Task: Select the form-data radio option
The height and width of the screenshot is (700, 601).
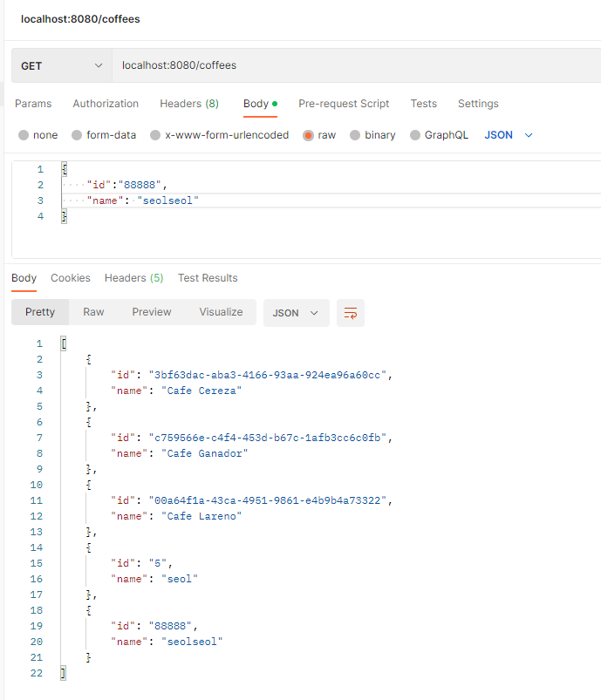Action: pyautogui.click(x=77, y=135)
